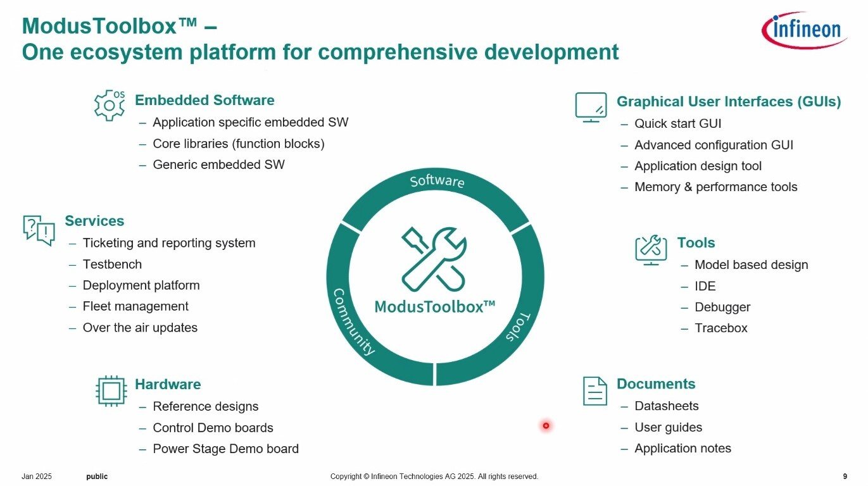Click the Graphical User Interfaces (GUIs) heading
Screen dimensions: 868x486
(x=729, y=102)
